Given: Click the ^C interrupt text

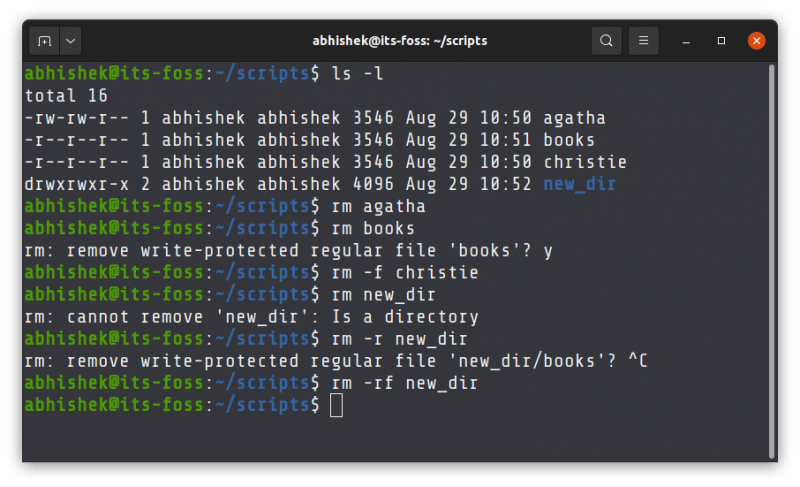Looking at the screenshot, I should coord(637,361).
